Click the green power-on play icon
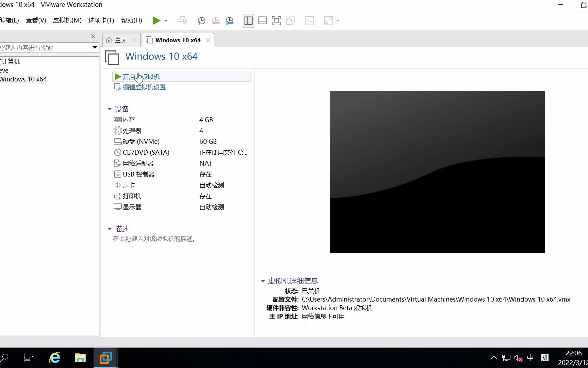This screenshot has height=368, width=588. pyautogui.click(x=157, y=20)
